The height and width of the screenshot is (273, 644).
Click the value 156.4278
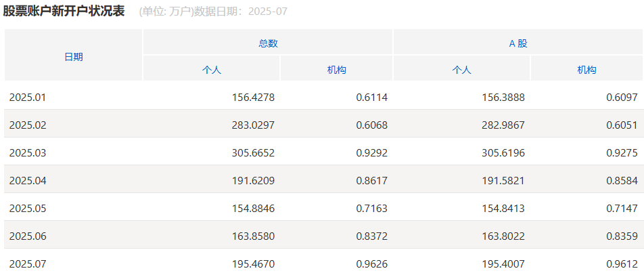pyautogui.click(x=253, y=98)
